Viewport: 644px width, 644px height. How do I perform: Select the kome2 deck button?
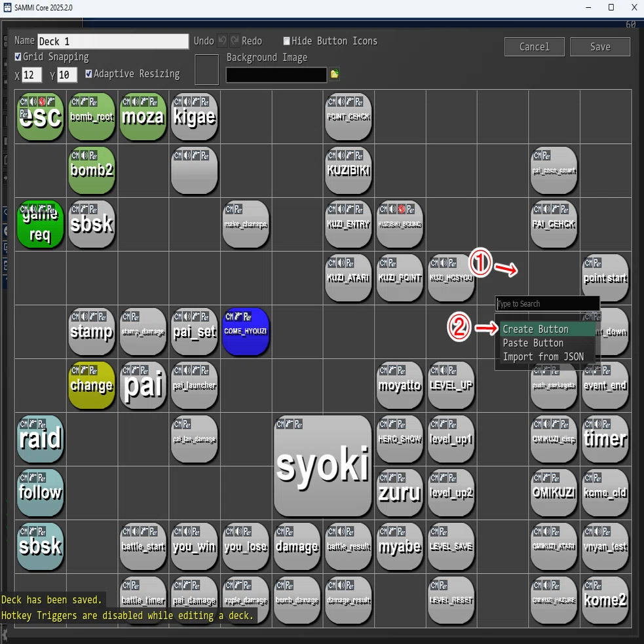click(605, 601)
